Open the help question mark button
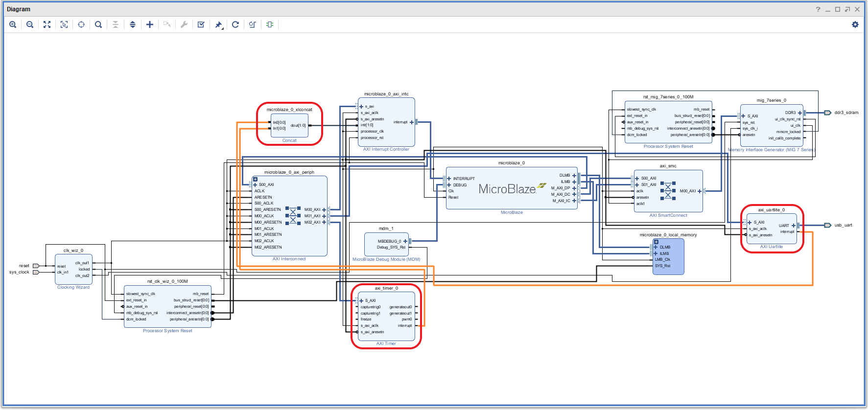Screen dimensions: 868x410 point(818,9)
